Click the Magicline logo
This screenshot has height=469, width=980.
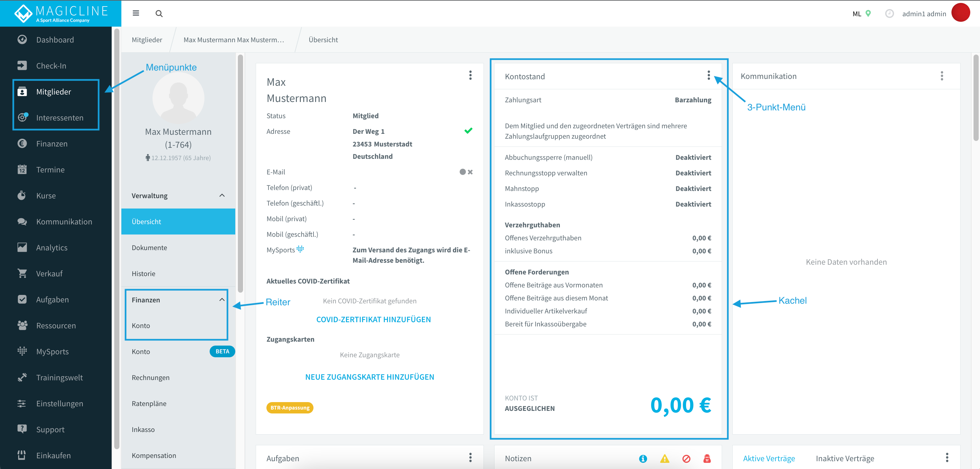61,13
